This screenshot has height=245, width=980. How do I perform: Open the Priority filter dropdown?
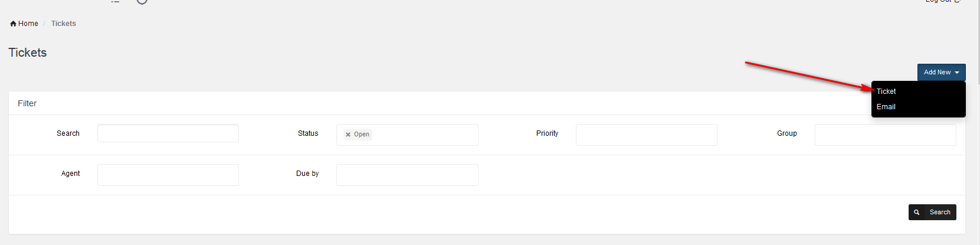pyautogui.click(x=646, y=135)
